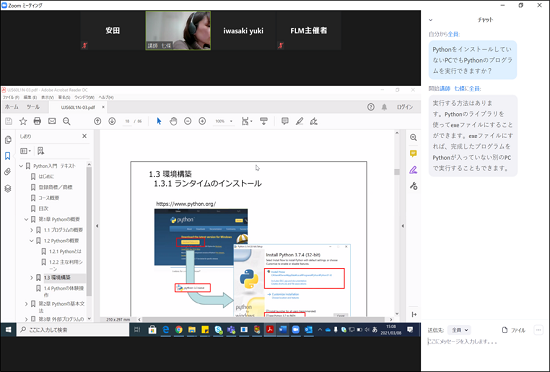Select the コース概要 bookmark

pyautogui.click(x=49, y=198)
